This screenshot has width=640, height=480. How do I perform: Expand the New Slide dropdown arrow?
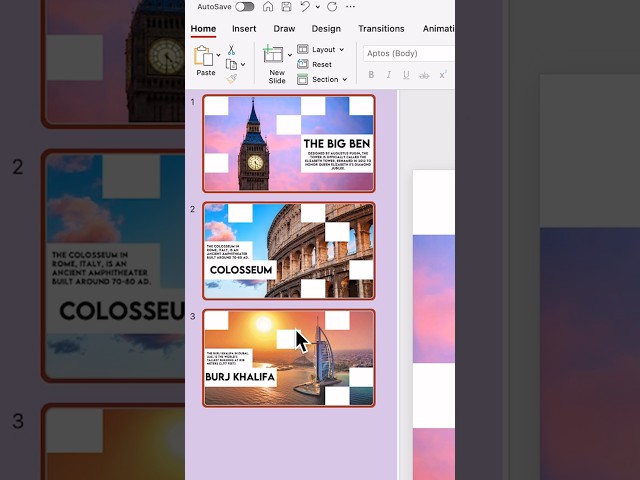pyautogui.click(x=290, y=55)
